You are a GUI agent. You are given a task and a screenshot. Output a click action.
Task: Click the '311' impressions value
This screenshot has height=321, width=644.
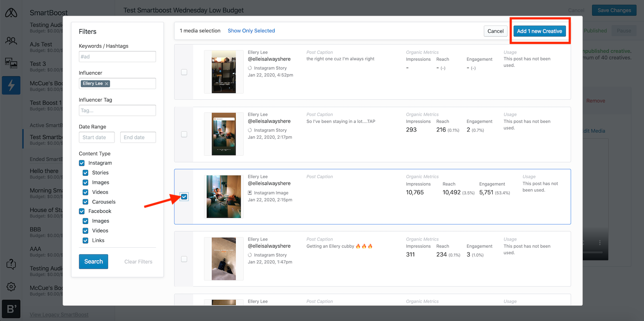410,254
